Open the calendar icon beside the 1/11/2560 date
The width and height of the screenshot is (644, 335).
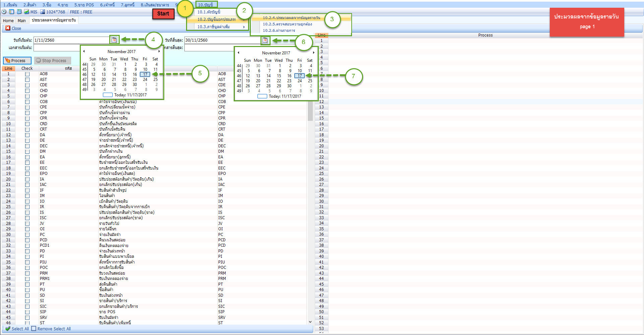[114, 40]
